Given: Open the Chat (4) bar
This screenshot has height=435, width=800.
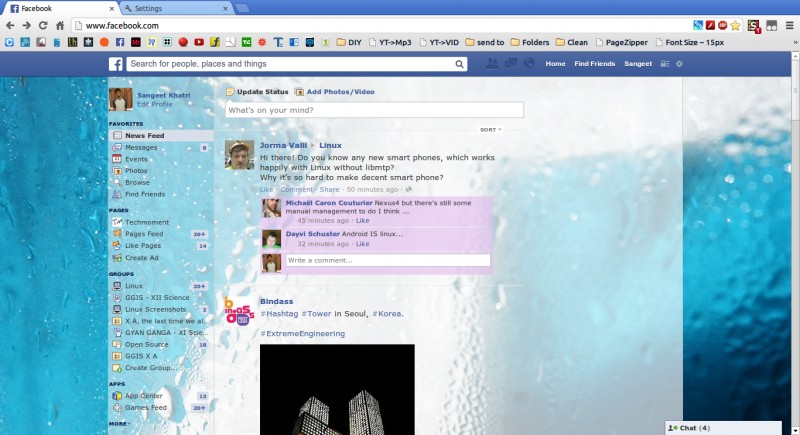Looking at the screenshot, I should click(723, 428).
